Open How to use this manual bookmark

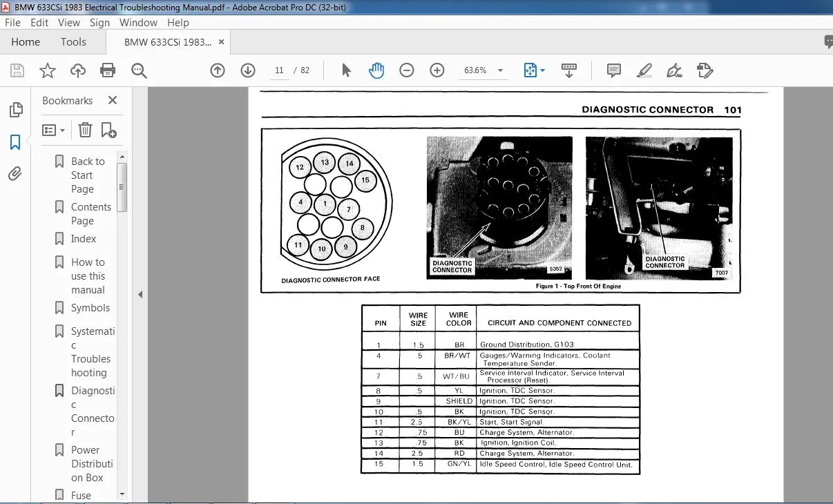pyautogui.click(x=88, y=276)
